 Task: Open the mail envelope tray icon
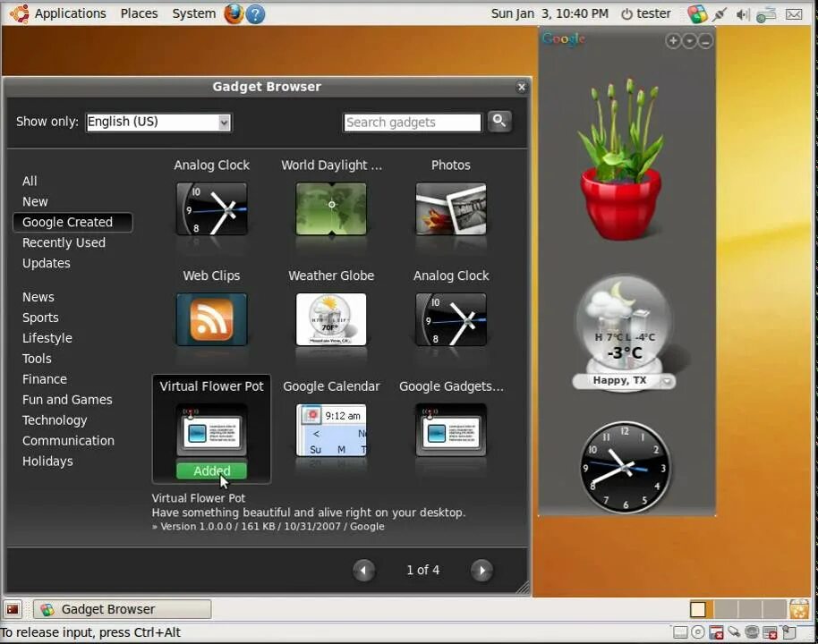click(794, 14)
